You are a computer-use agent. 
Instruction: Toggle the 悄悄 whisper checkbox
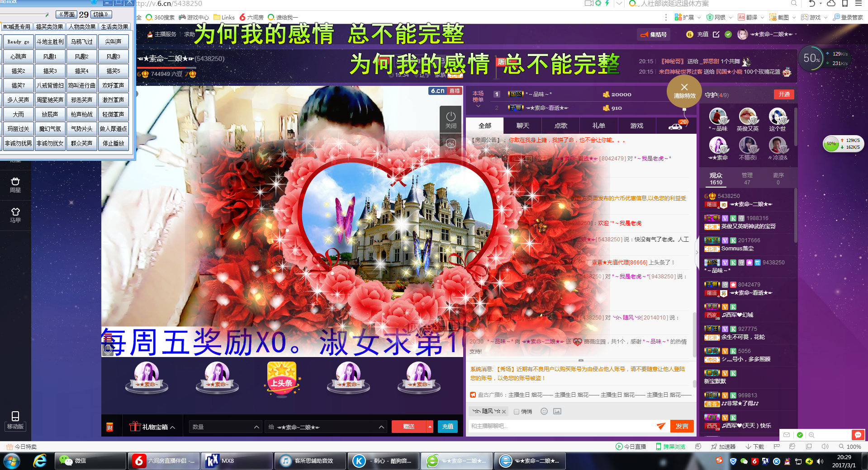(516, 412)
